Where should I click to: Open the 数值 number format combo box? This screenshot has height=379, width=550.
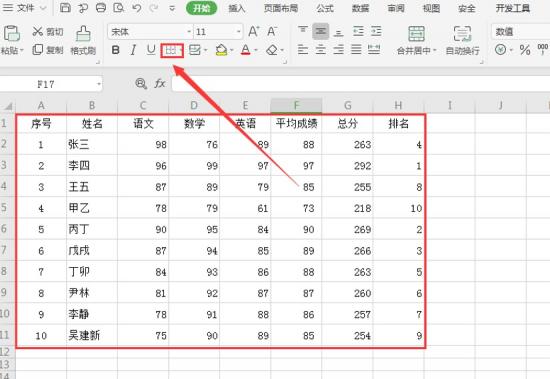tap(521, 32)
